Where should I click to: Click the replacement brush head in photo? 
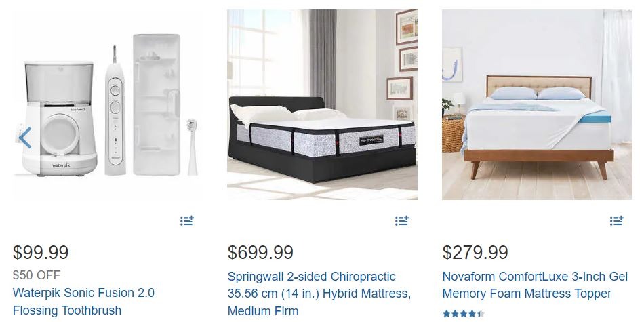point(193,147)
